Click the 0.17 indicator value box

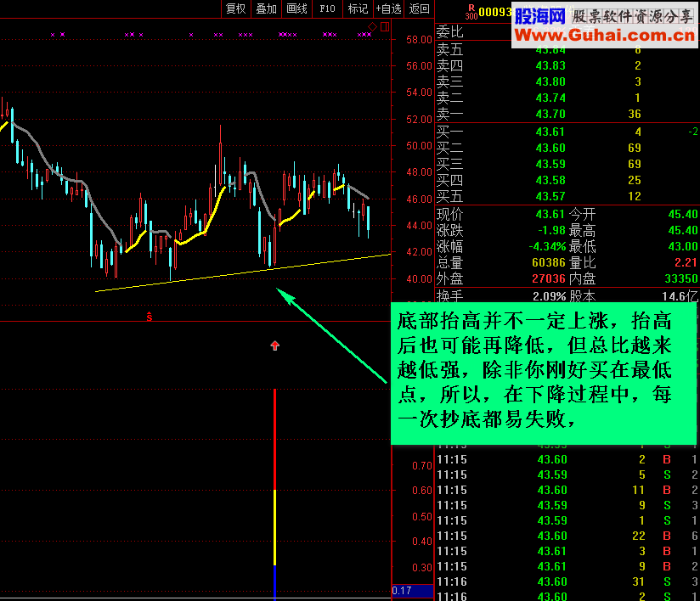[413, 590]
